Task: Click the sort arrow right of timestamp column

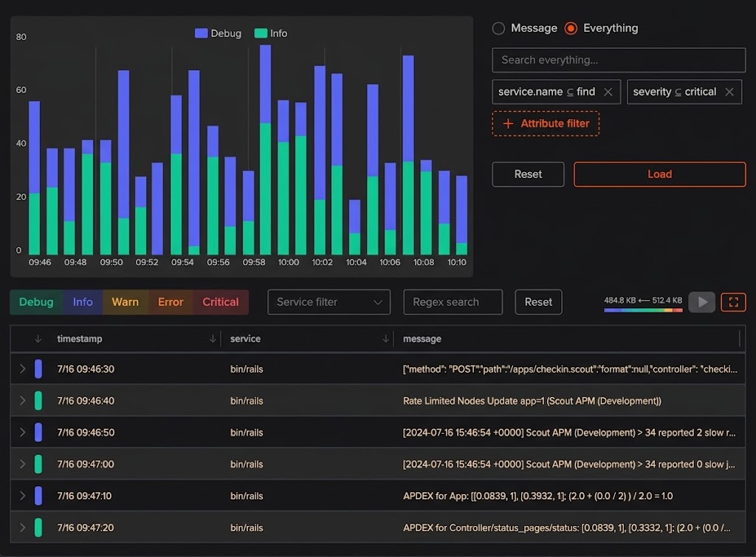Action: click(213, 339)
